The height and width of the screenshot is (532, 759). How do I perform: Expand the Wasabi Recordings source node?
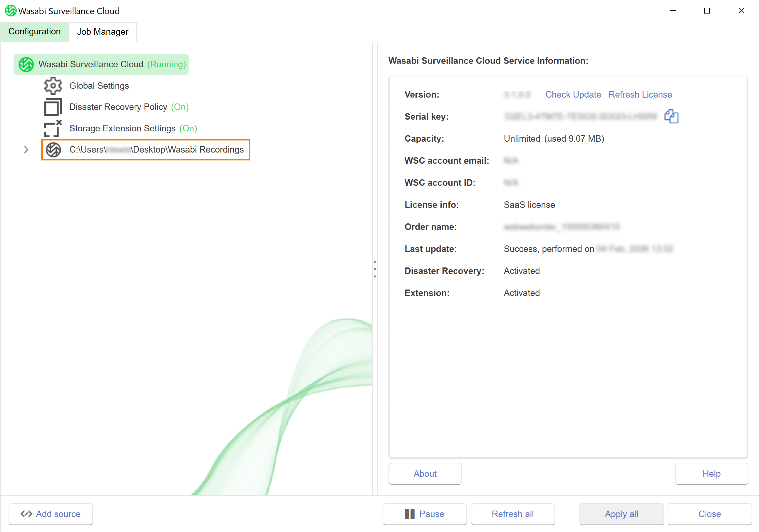(x=26, y=150)
